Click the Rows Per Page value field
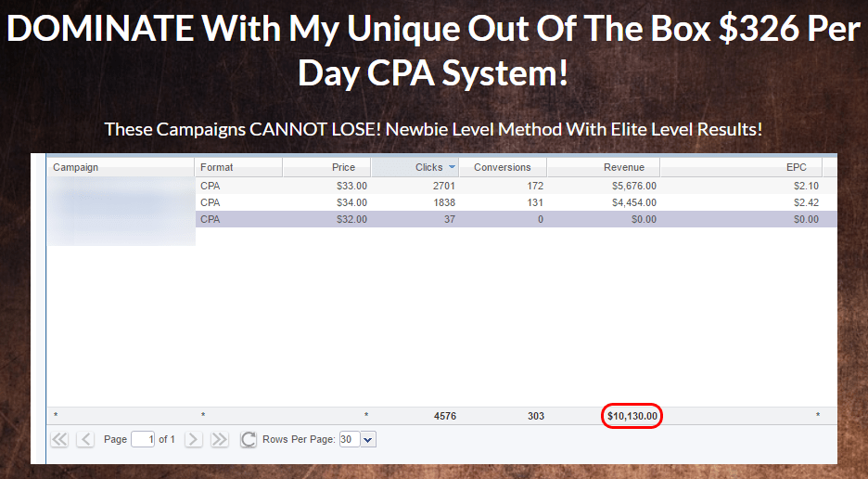Image resolution: width=868 pixels, height=479 pixels. [348, 439]
